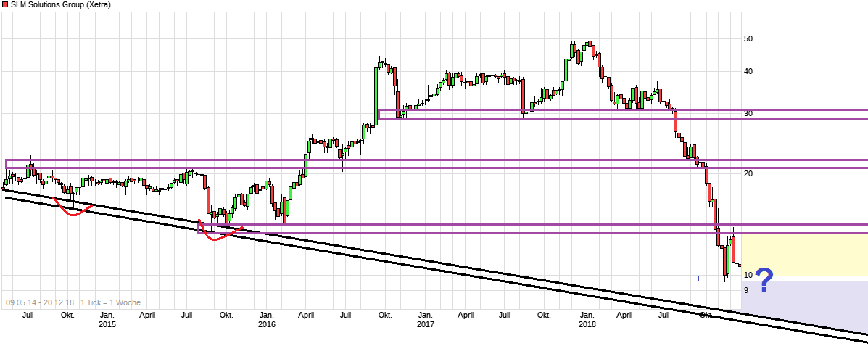This screenshot has height=354, width=868.
Task: Click the "1 Tick = 1 Woche" label
Action: (x=110, y=302)
